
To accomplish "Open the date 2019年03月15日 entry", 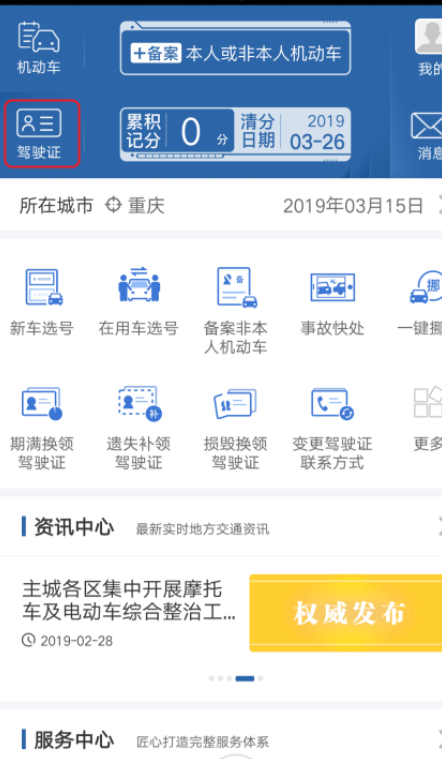I will pos(353,206).
